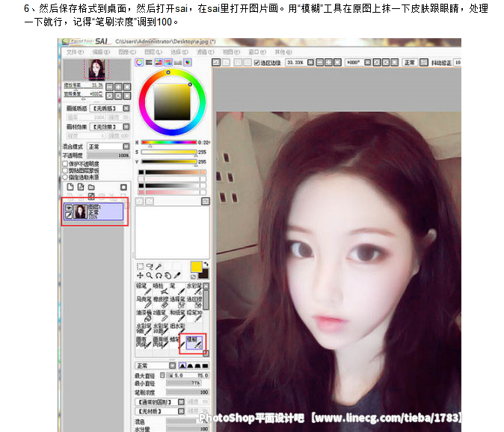The image size is (504, 432).
Task: Zoom in navigator with plus button
Action: click(x=118, y=87)
